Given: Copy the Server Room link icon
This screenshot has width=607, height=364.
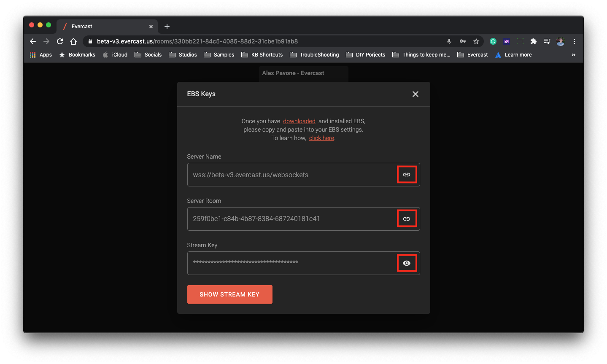Looking at the screenshot, I should pos(407,219).
